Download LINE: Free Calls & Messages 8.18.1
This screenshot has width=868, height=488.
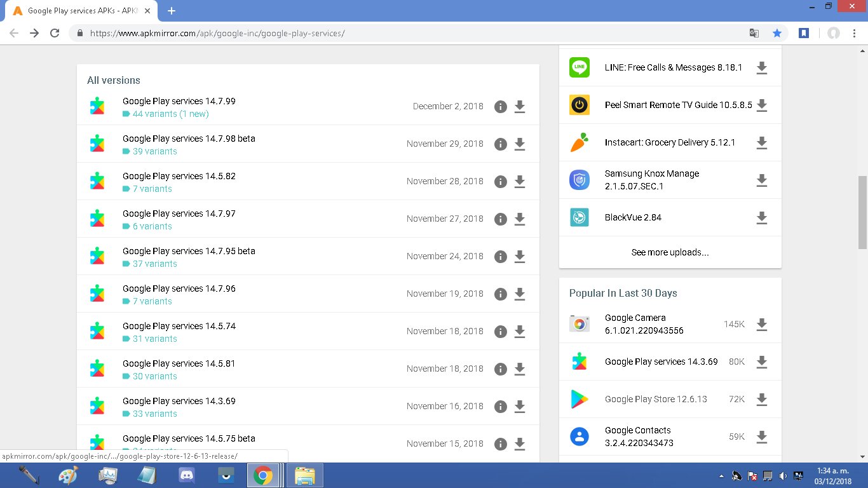click(x=761, y=68)
